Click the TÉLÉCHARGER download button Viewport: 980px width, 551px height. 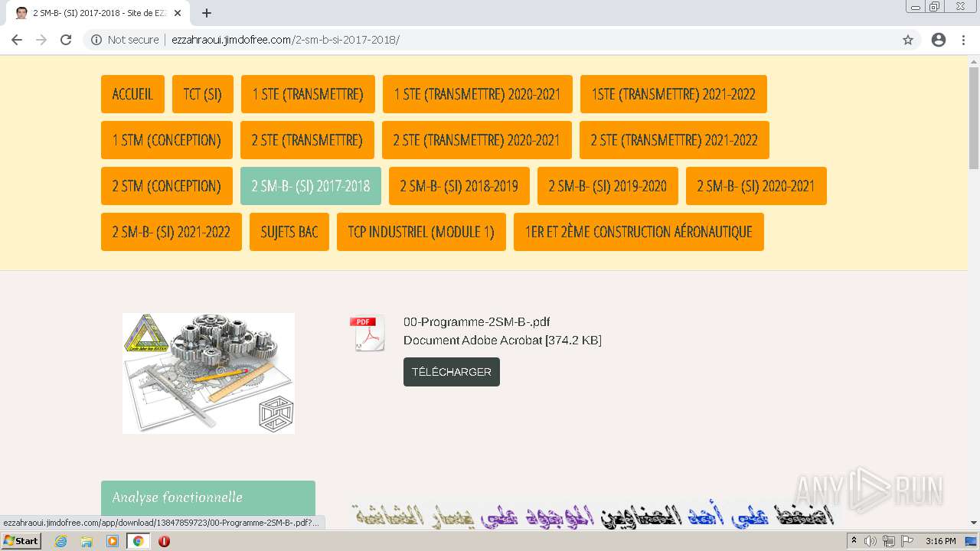point(452,372)
